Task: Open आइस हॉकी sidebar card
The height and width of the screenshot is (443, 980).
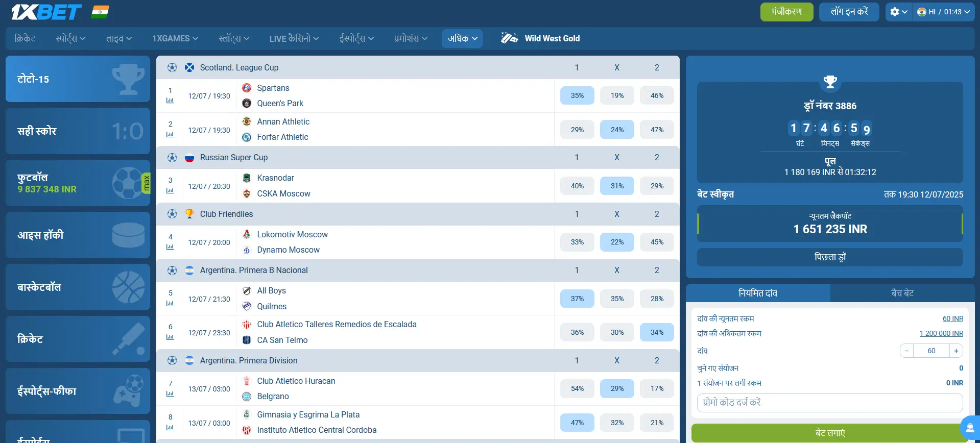Action: (x=78, y=235)
